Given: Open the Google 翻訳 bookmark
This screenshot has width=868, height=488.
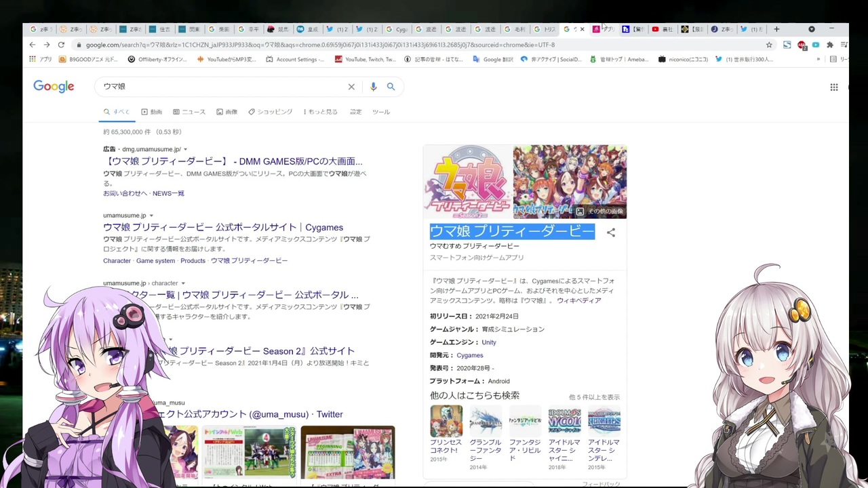Looking at the screenshot, I should tap(492, 59).
